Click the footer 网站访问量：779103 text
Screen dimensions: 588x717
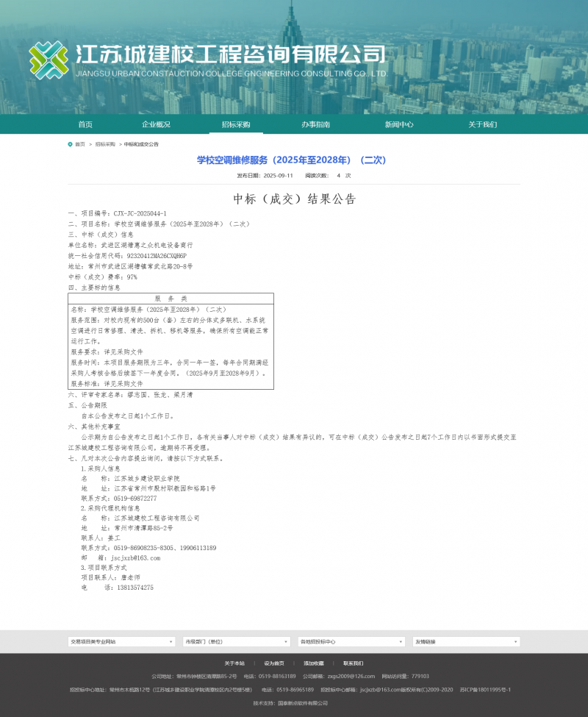406,677
